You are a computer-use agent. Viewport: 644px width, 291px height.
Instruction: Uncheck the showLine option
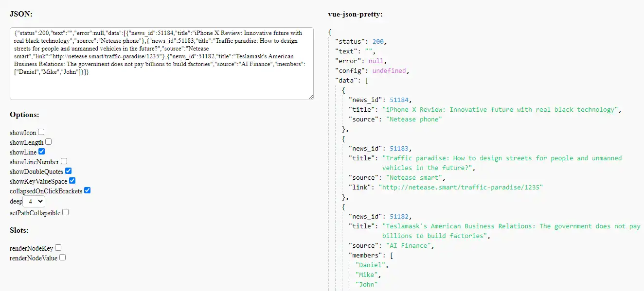coord(42,152)
